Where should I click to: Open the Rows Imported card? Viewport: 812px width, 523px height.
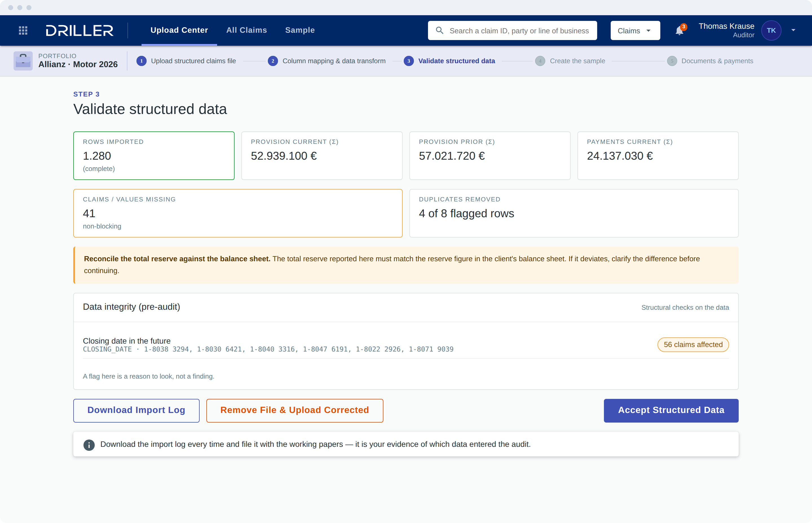(x=154, y=156)
